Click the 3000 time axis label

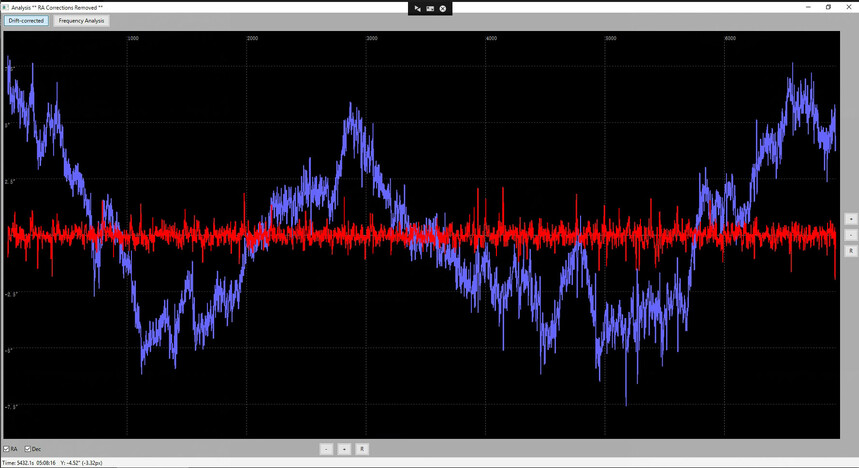(x=372, y=38)
